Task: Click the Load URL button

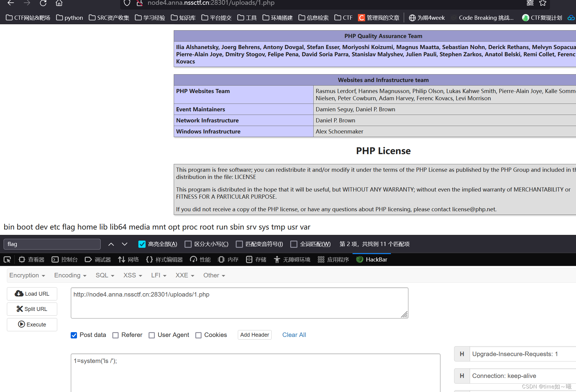Action: click(x=32, y=294)
